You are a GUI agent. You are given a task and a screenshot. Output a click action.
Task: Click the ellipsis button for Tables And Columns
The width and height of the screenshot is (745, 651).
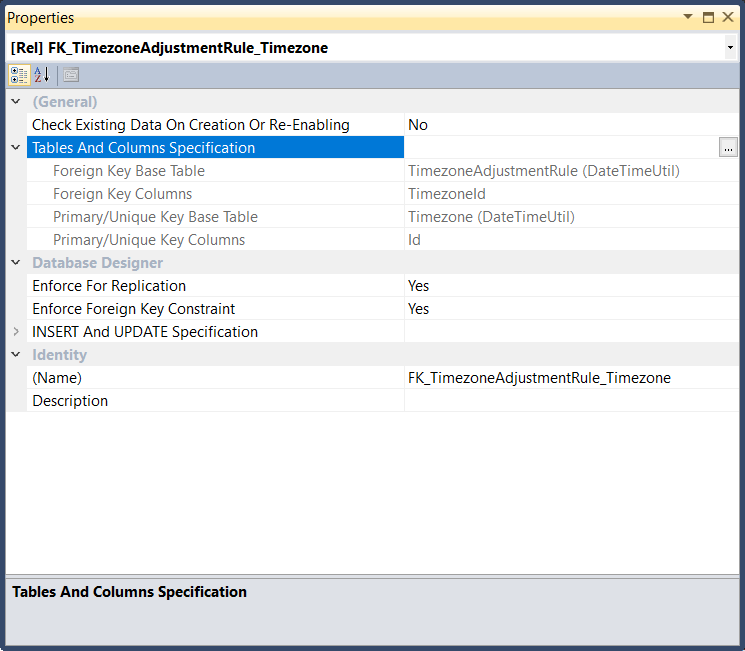728,148
